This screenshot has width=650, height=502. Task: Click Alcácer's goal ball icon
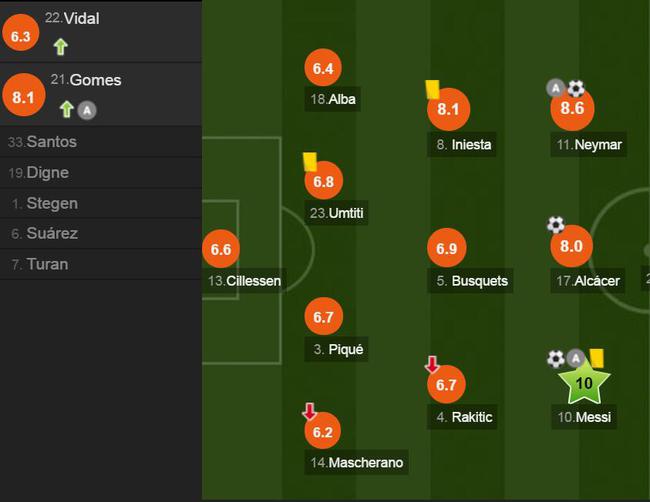tap(555, 225)
